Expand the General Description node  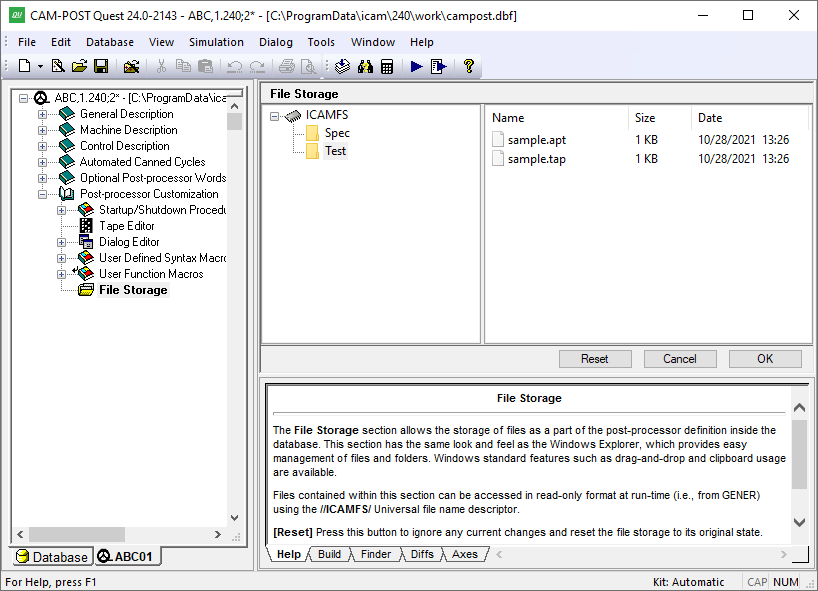click(x=42, y=114)
